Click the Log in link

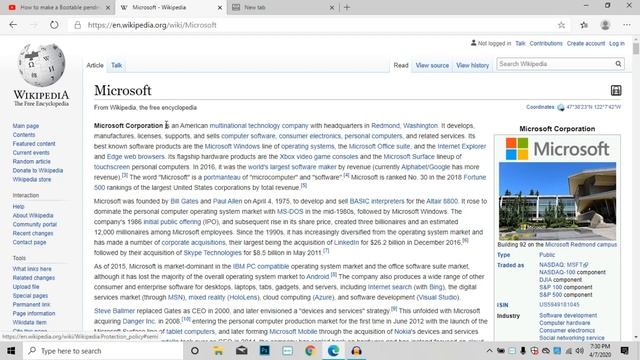617,43
